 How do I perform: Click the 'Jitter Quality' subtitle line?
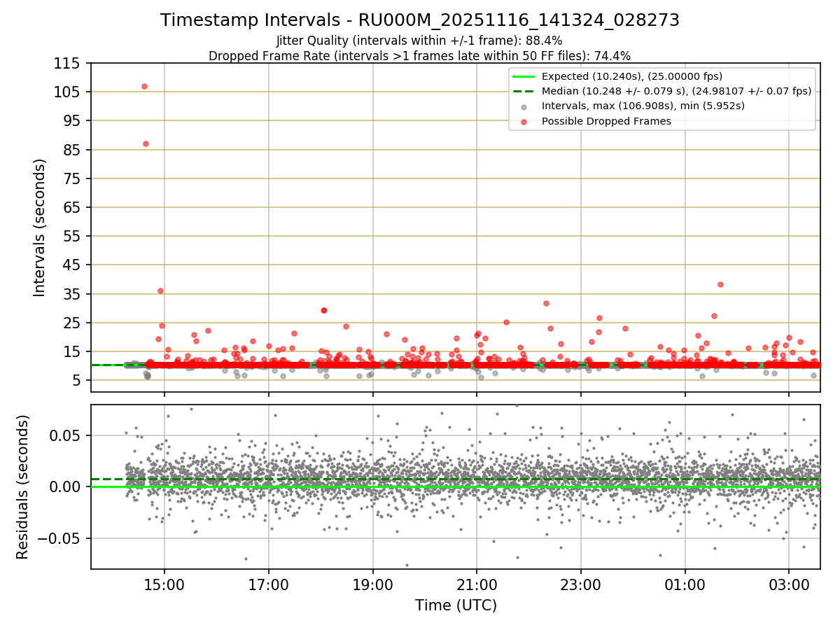pyautogui.click(x=419, y=41)
